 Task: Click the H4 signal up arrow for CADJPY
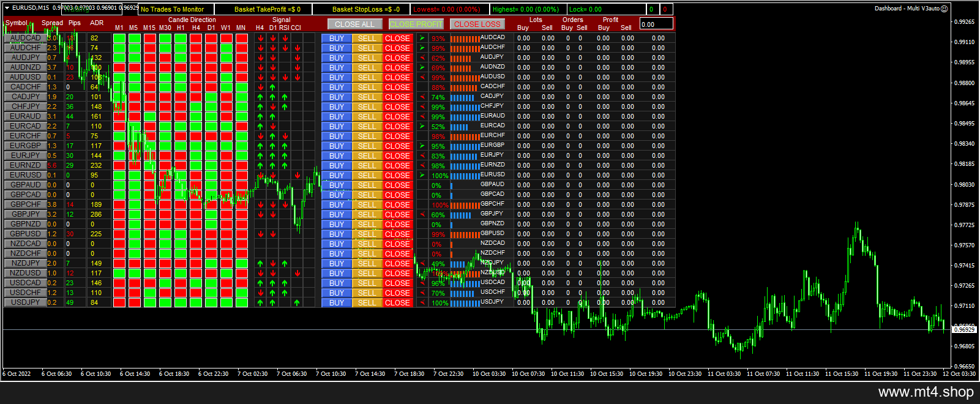coord(260,97)
